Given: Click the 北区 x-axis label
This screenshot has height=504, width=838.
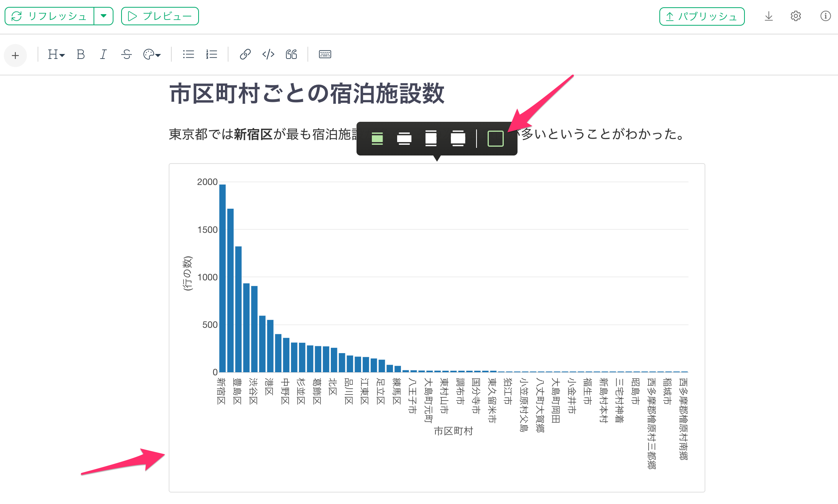Looking at the screenshot, I should tap(333, 387).
